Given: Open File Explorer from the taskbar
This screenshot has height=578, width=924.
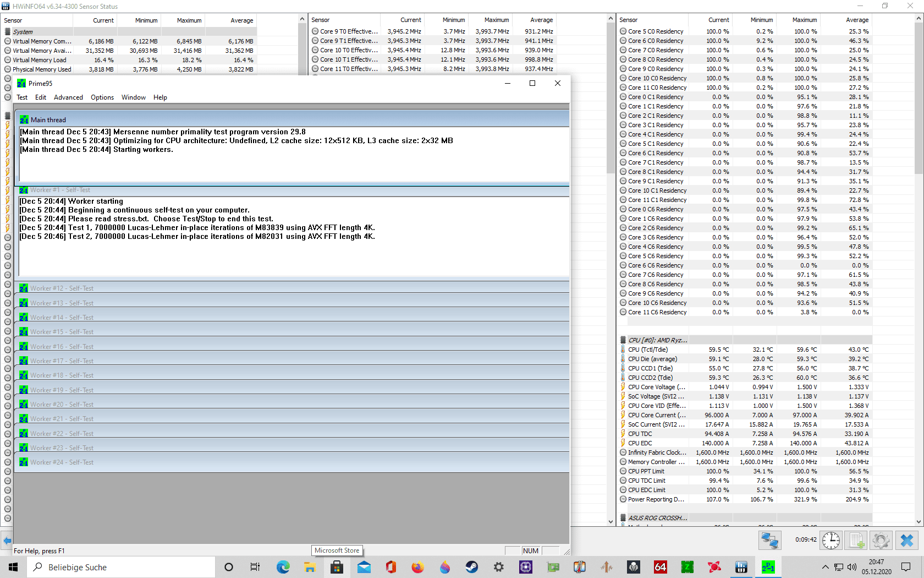Looking at the screenshot, I should coord(310,567).
